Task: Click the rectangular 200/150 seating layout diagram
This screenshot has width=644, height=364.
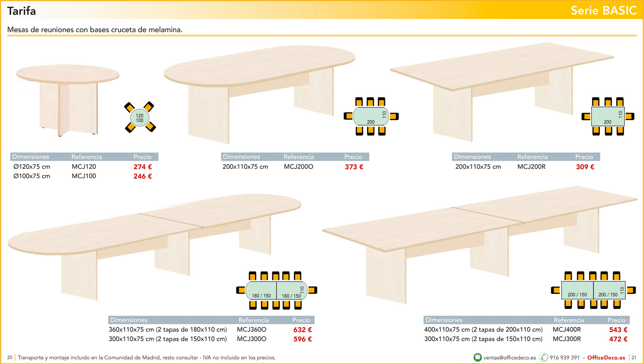Action: [x=593, y=290]
